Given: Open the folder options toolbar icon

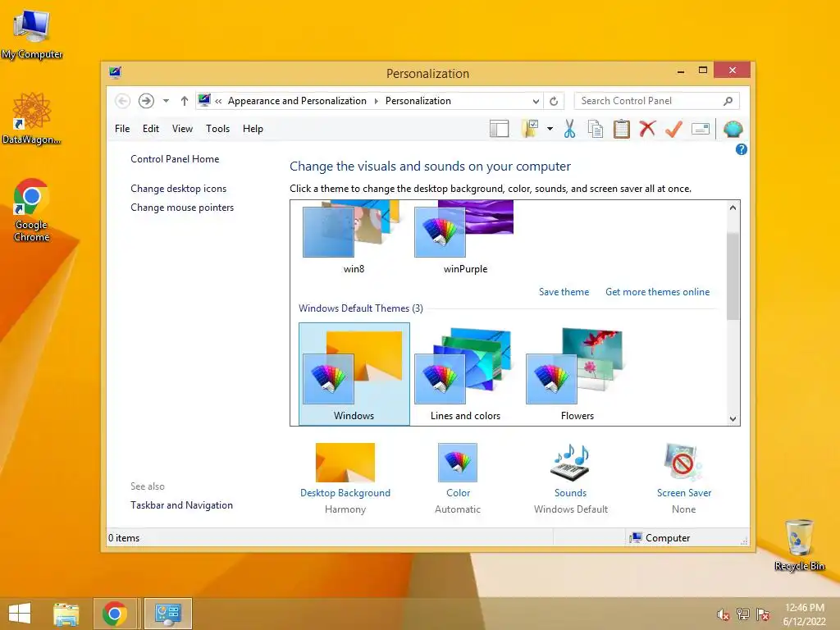Looking at the screenshot, I should coord(530,129).
